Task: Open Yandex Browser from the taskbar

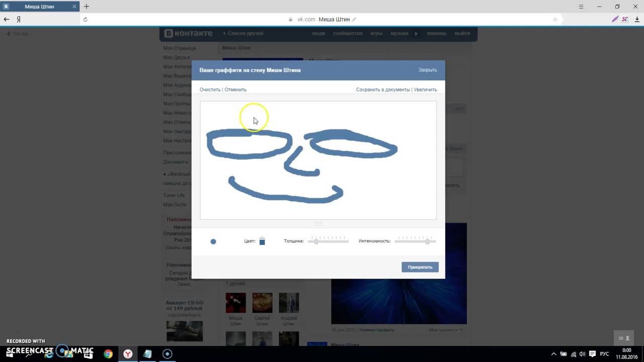Action: [128, 354]
